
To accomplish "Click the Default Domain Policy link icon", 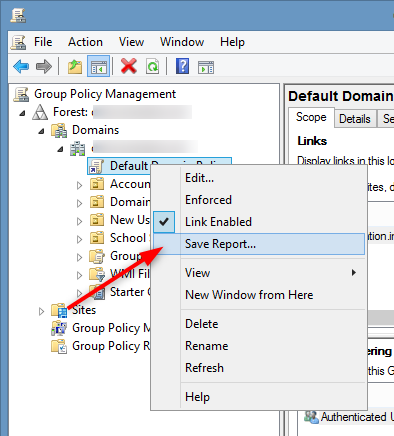I will (96, 166).
